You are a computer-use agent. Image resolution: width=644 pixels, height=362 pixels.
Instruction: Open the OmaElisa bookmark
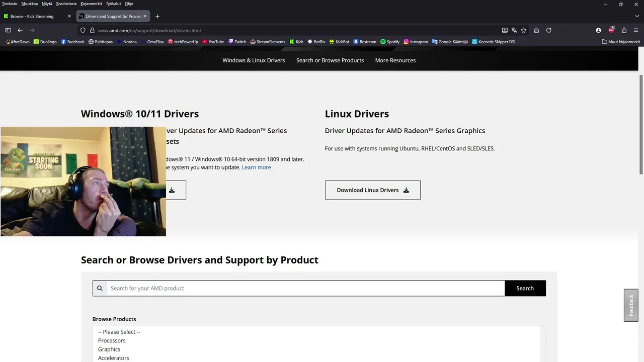[152, 42]
